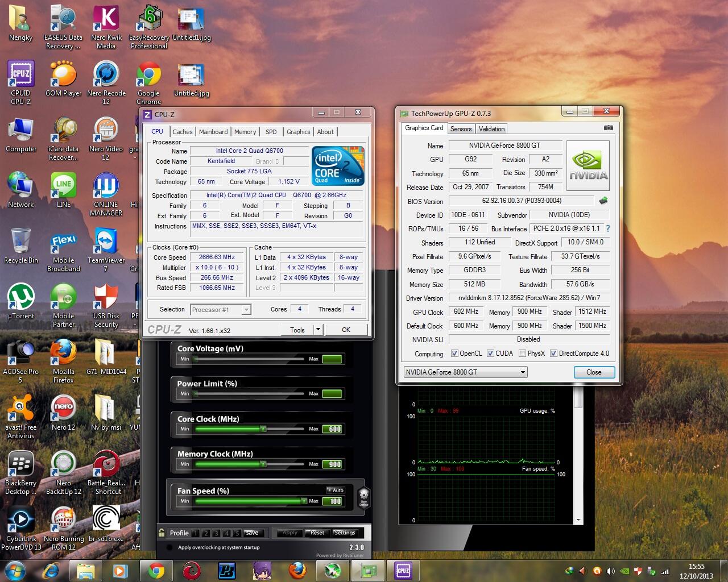Click Core Clock (MHz) slider handle
Screen dimensions: 728x582
pyautogui.click(x=263, y=429)
